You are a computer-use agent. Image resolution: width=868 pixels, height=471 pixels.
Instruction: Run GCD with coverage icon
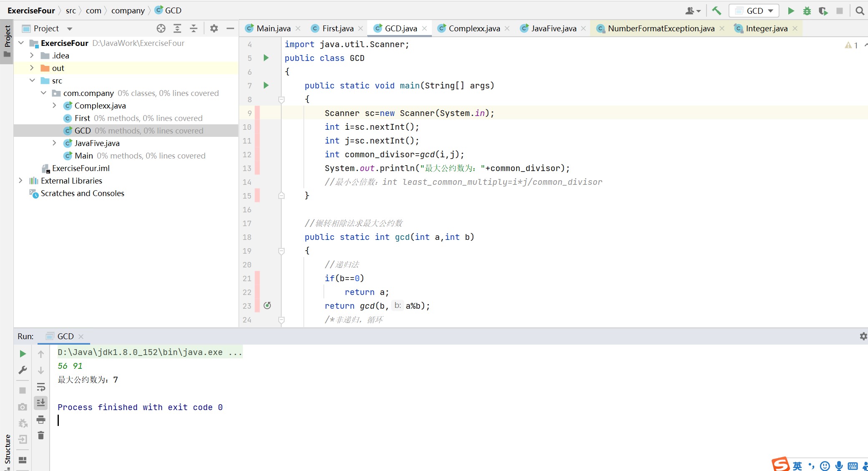point(823,11)
